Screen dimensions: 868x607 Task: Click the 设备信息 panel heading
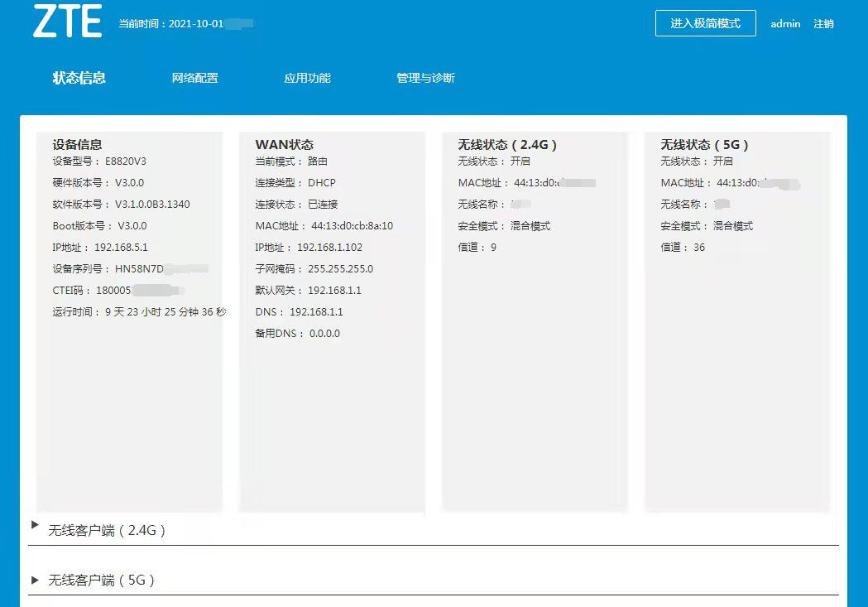(78, 144)
